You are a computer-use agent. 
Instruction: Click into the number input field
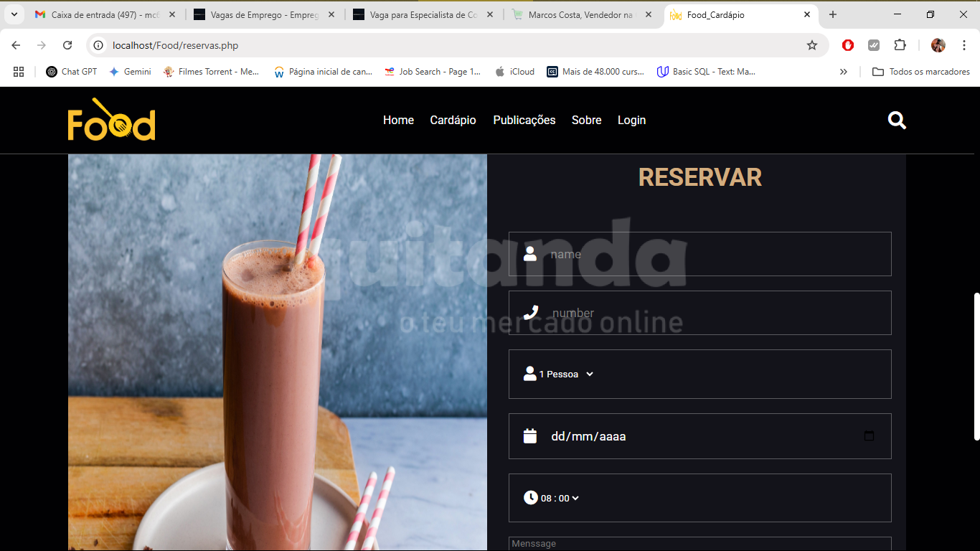click(x=700, y=313)
